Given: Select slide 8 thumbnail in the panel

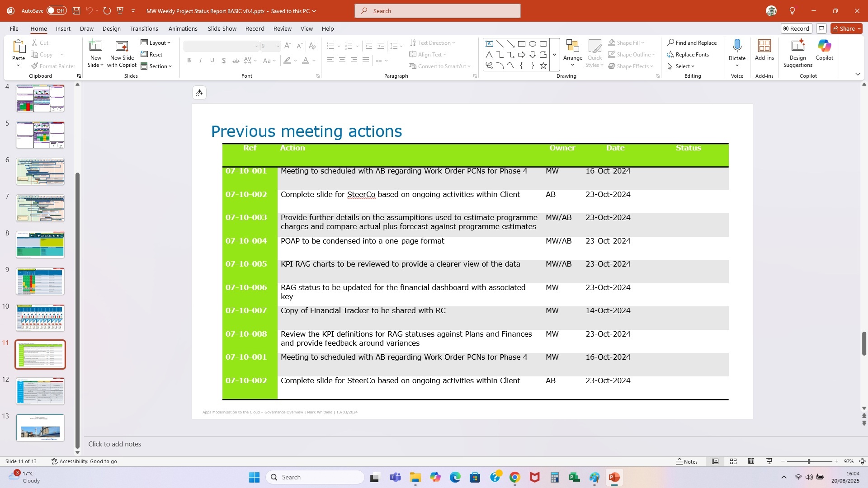Looking at the screenshot, I should [x=40, y=244].
